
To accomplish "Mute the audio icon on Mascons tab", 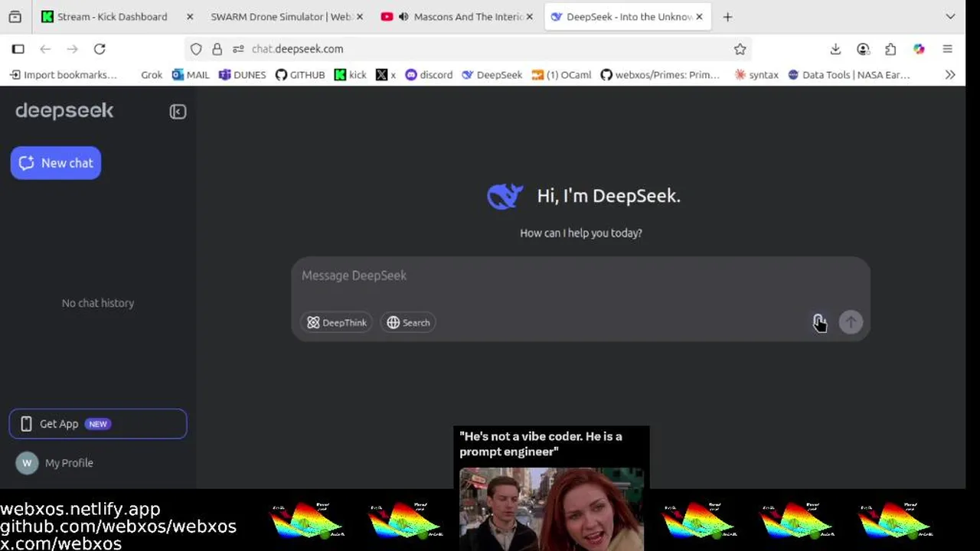I will 403,16.
